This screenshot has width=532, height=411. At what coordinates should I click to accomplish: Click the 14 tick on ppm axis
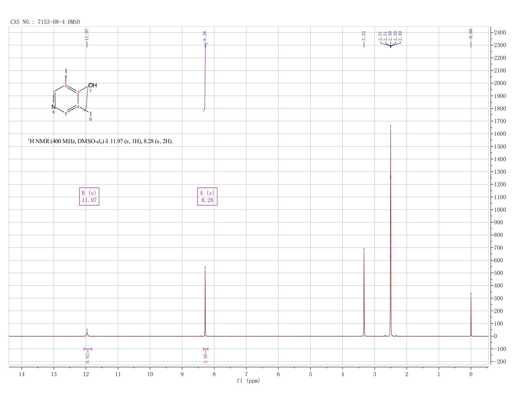(x=22, y=374)
